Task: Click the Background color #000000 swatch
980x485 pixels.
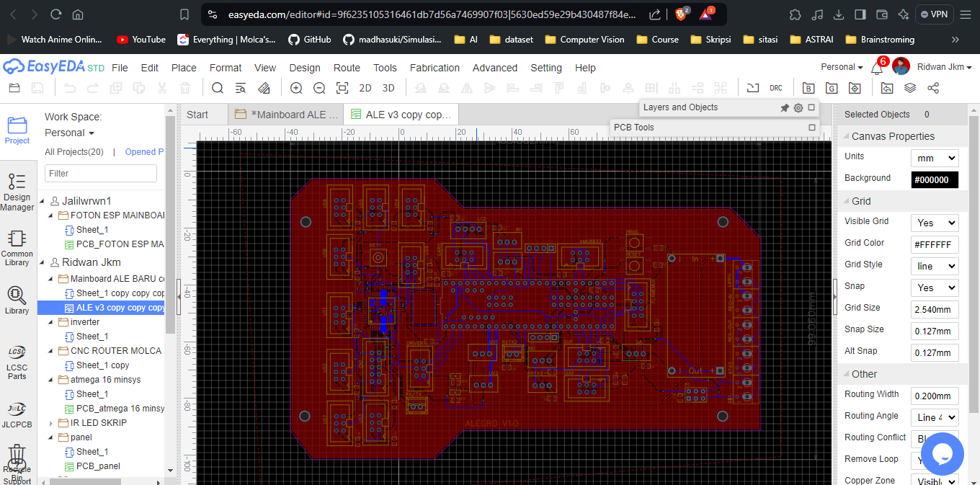Action: tap(935, 179)
